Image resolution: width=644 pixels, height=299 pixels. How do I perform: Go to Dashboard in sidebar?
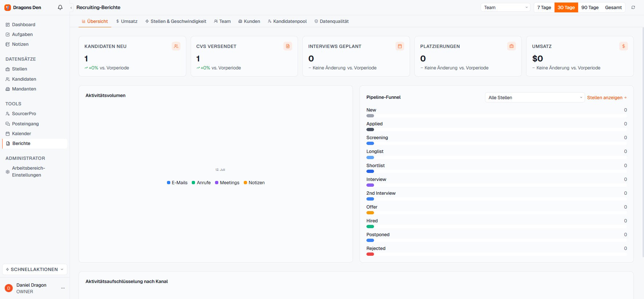35,25
